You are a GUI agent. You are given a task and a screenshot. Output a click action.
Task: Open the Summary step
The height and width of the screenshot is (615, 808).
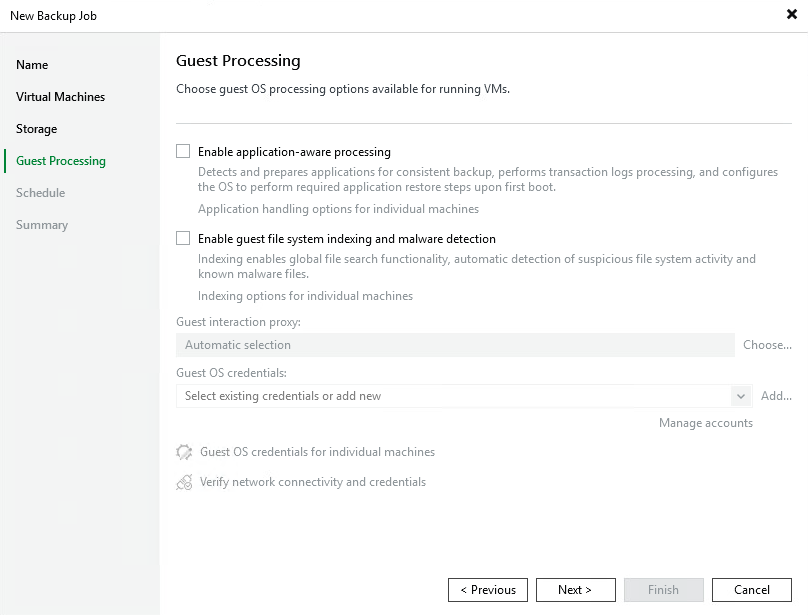42,225
